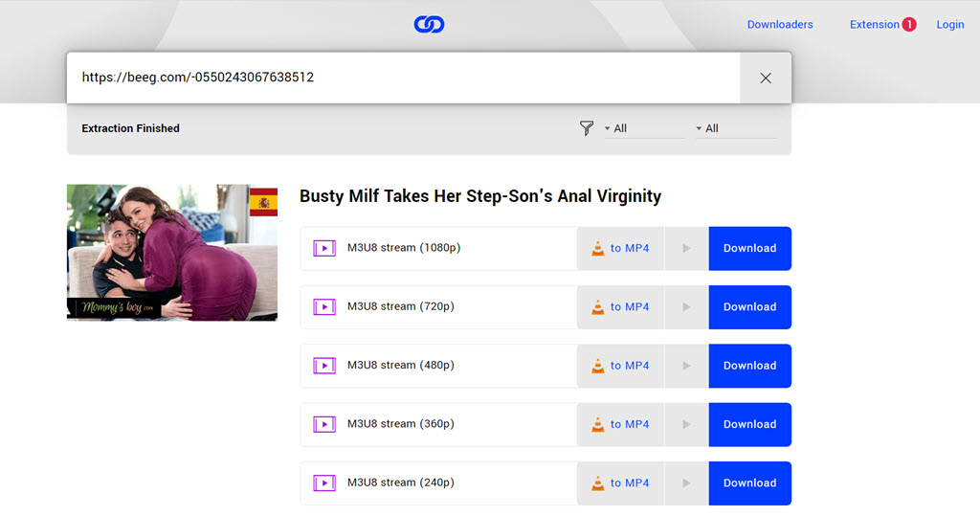Screen dimensions: 980x516
Task: Convert the 240p stream to MP4
Action: [x=620, y=482]
